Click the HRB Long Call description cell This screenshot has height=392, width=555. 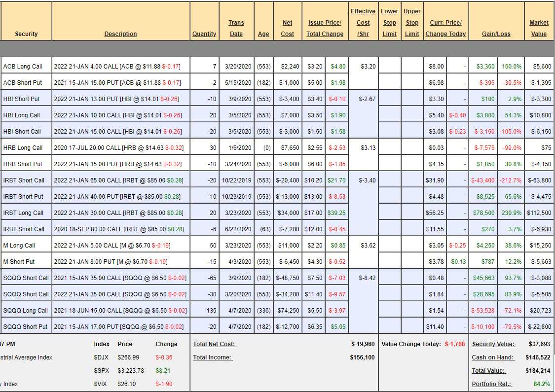point(120,148)
